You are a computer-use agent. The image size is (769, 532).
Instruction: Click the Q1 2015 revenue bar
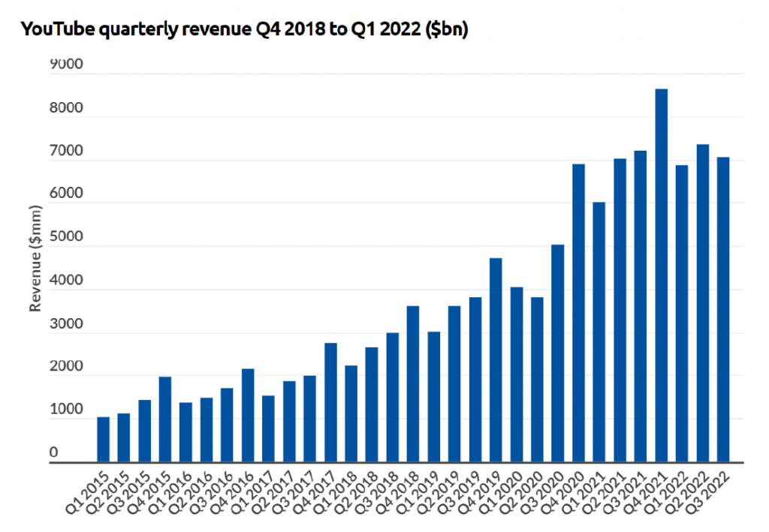point(104,440)
